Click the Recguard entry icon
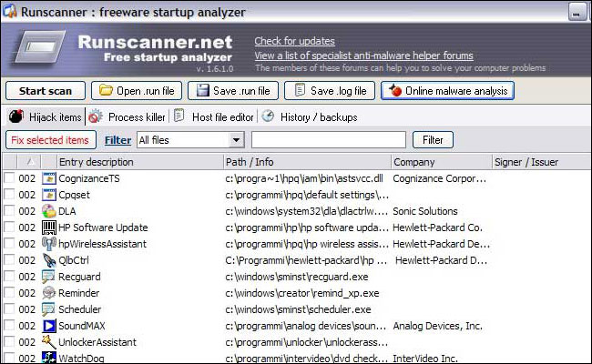Image resolution: width=592 pixels, height=364 pixels. (48, 277)
